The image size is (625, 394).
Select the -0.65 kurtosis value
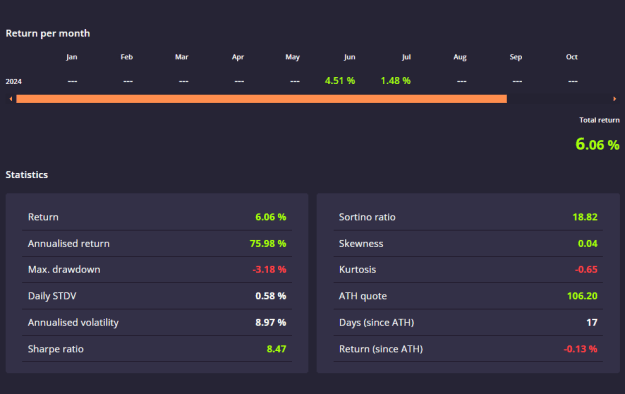[x=586, y=270]
